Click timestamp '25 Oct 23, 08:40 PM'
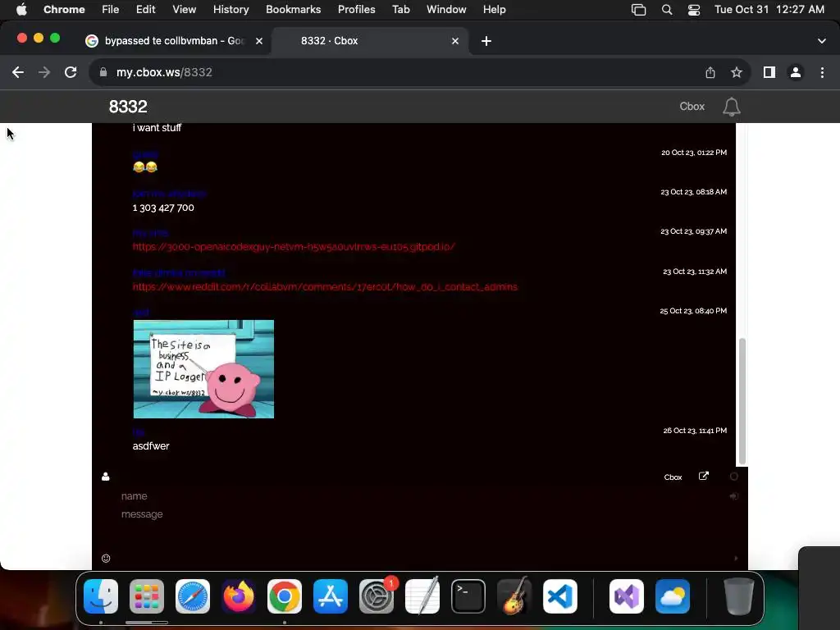This screenshot has height=630, width=840. pyautogui.click(x=693, y=311)
